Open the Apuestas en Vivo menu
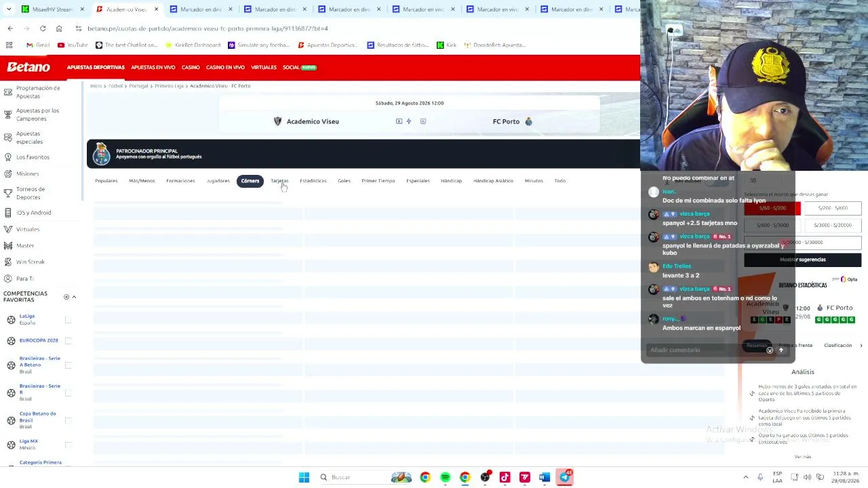 (153, 67)
